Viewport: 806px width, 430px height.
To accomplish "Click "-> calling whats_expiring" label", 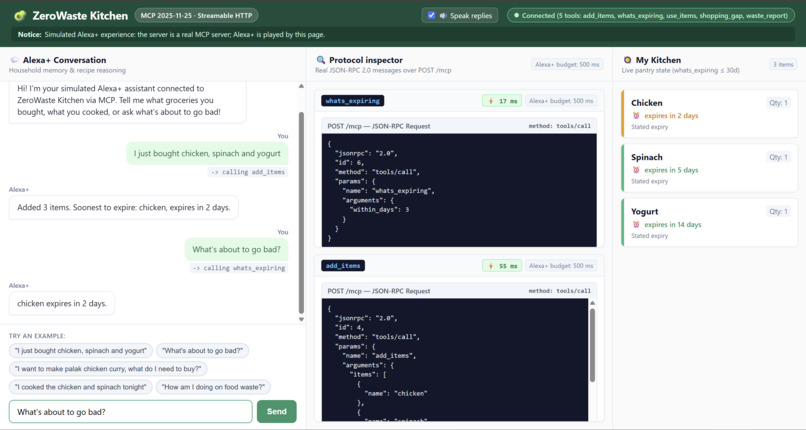I will [239, 268].
